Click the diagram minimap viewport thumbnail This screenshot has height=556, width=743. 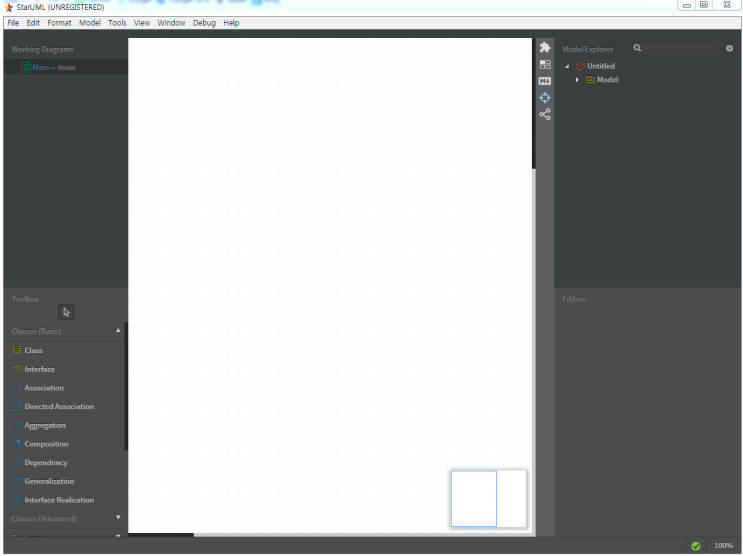pos(474,499)
